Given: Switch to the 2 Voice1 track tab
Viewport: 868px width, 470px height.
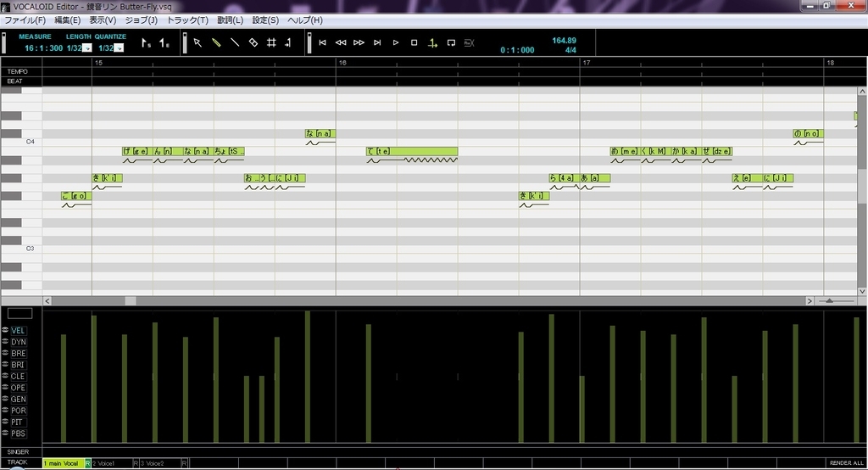Looking at the screenshot, I should (x=112, y=463).
